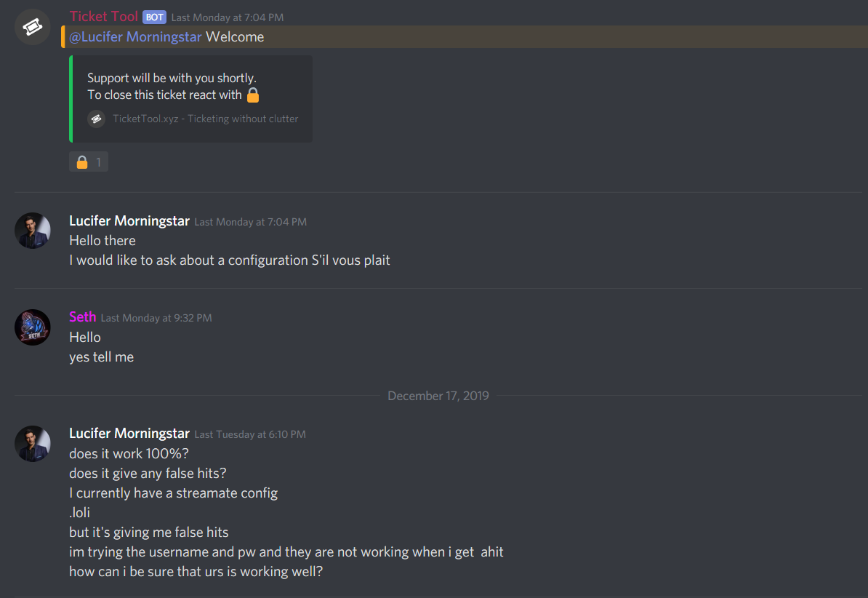
Task: Click the lock emoji in the embed text
Action: tap(253, 95)
